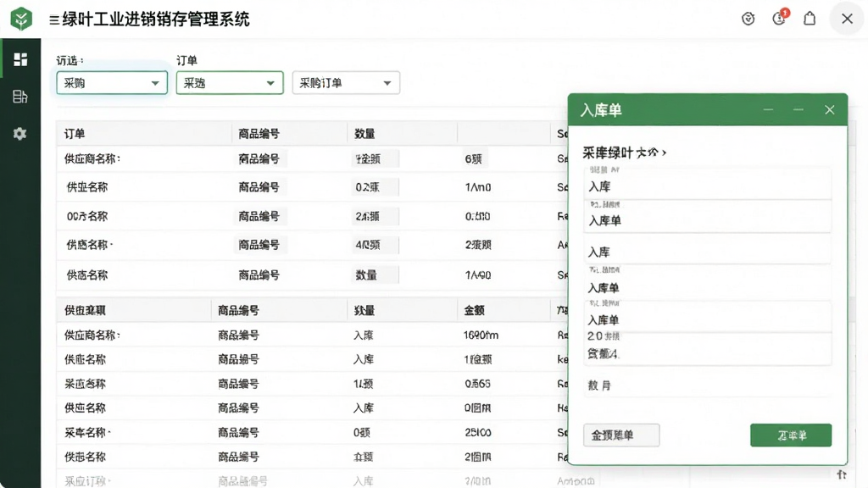Open the first 采购 filter dropdown
This screenshot has height=488, width=868.
tap(112, 83)
